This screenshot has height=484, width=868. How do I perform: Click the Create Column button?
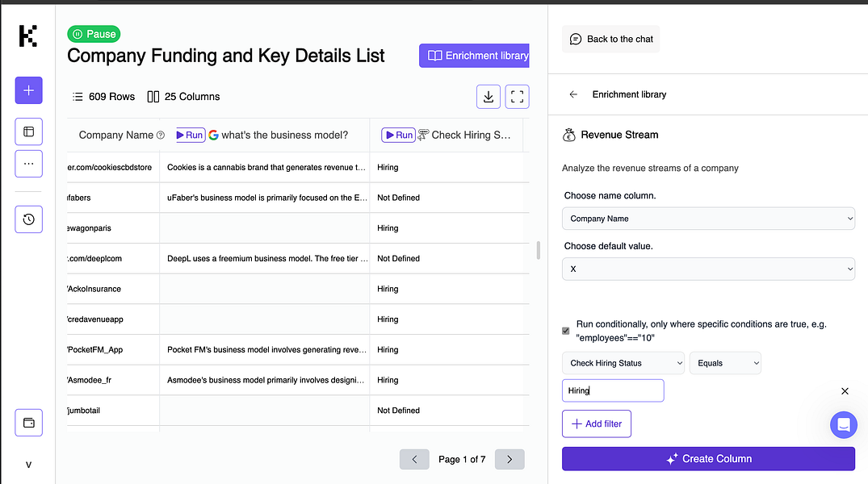[708, 458]
